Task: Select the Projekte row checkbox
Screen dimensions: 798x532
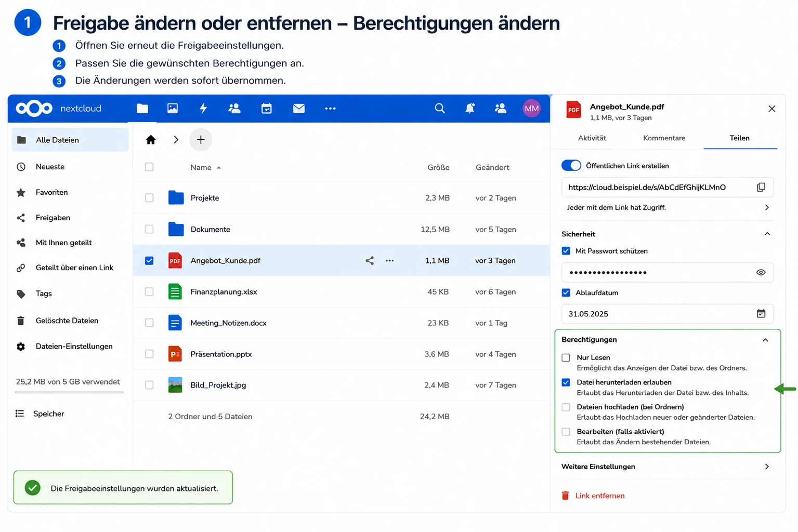Action: (149, 198)
